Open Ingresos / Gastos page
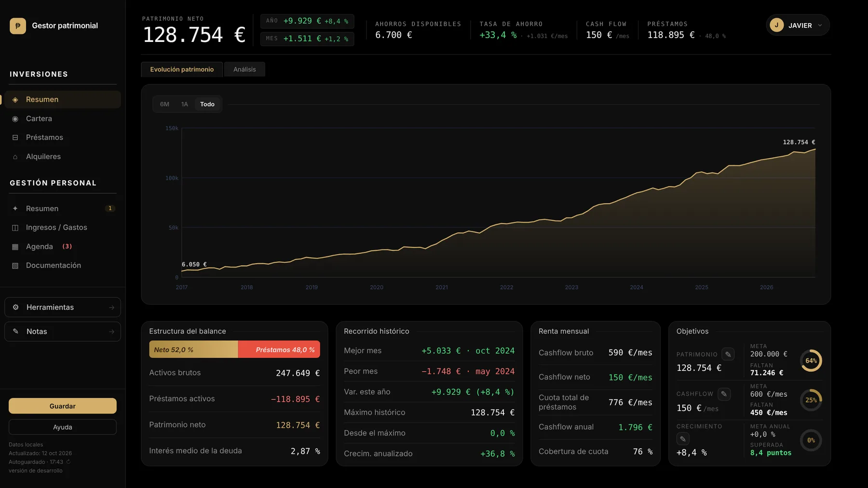 63,227
